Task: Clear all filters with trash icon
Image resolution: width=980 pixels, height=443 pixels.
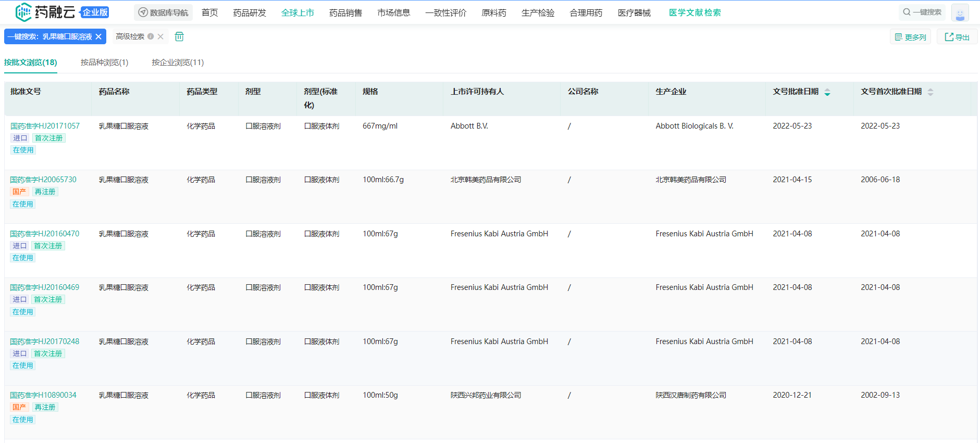Action: [x=179, y=36]
